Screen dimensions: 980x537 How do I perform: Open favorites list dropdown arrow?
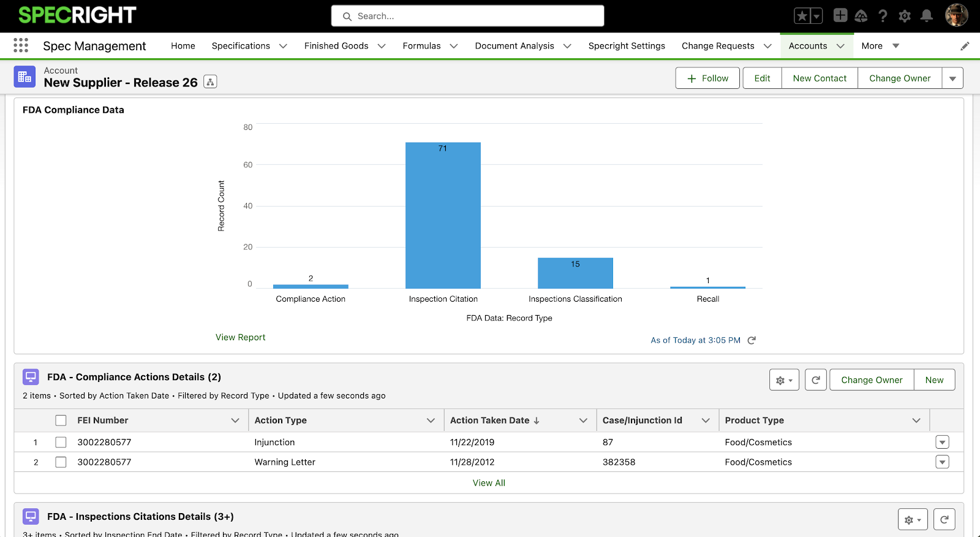pyautogui.click(x=816, y=16)
